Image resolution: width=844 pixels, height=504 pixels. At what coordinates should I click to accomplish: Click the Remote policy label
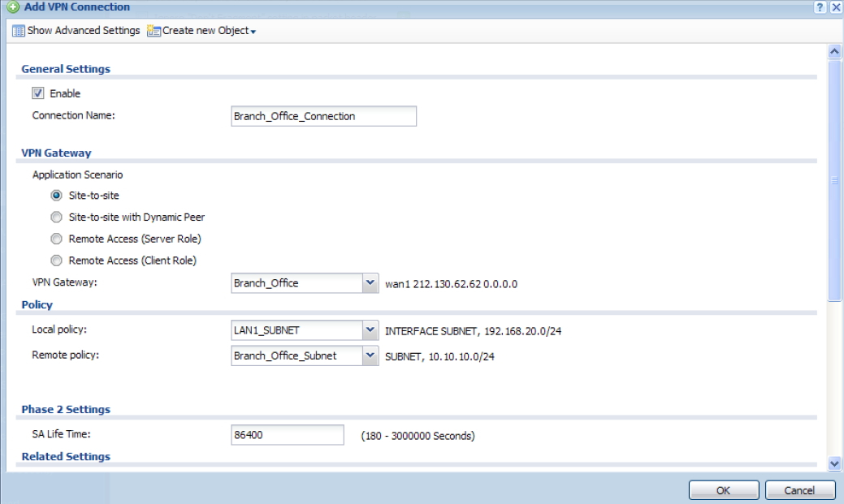click(66, 355)
